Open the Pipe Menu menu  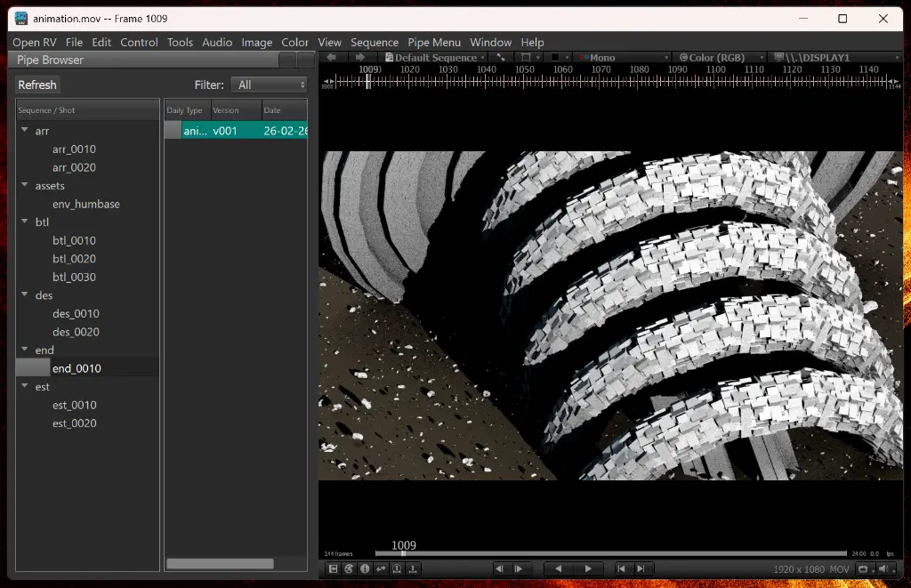(434, 43)
